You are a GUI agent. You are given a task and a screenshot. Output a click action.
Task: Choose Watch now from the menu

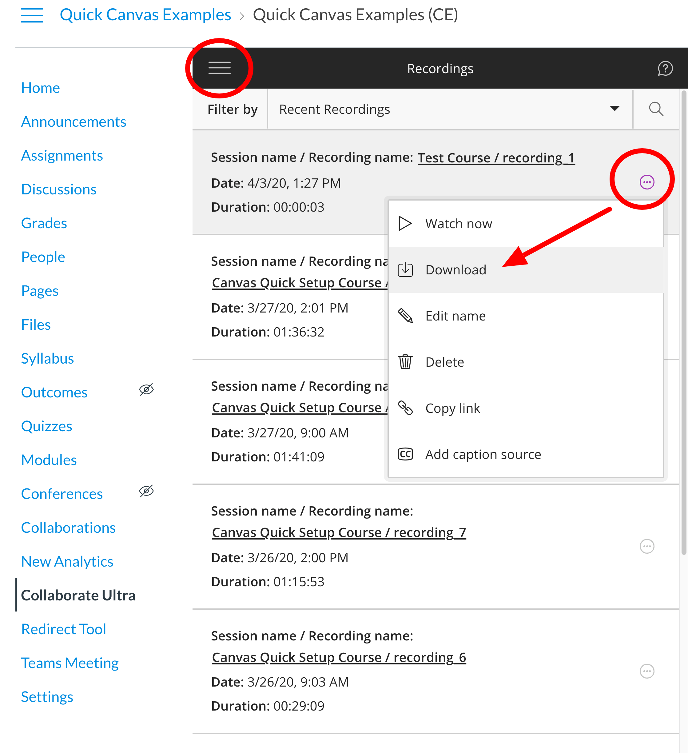526,224
